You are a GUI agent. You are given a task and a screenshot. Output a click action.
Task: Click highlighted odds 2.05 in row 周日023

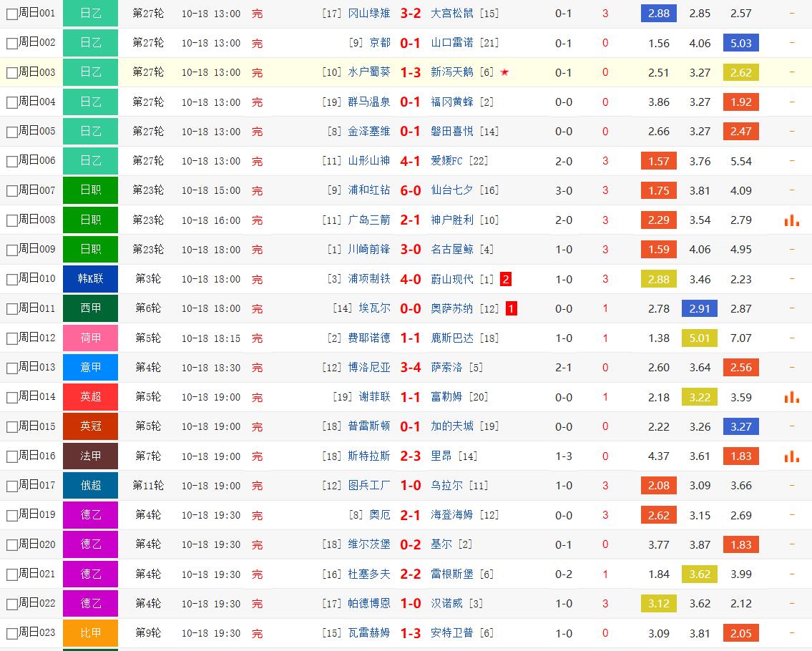coord(741,633)
